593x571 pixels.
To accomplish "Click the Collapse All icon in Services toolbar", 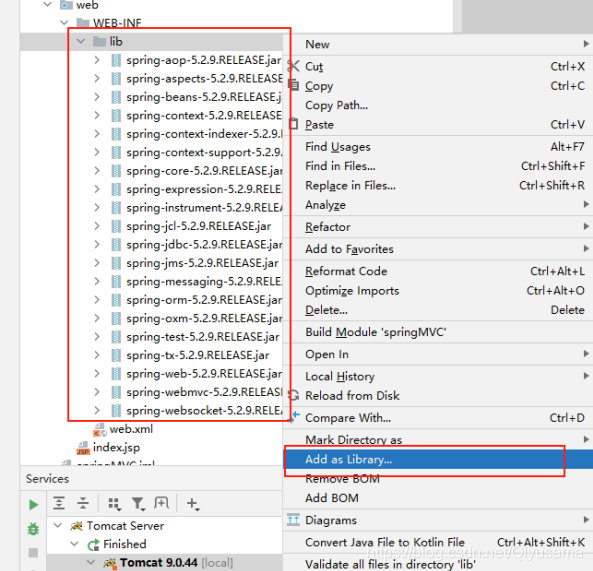I will coord(83,503).
